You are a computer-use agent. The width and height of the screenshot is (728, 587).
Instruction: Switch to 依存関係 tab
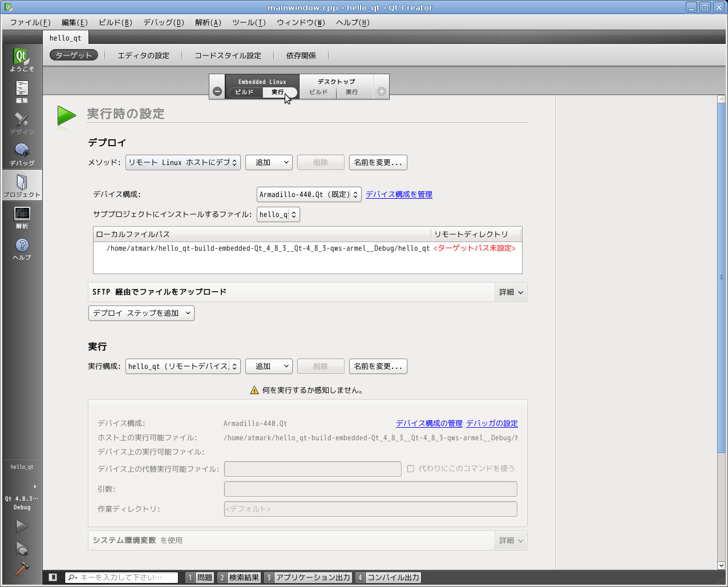(301, 55)
